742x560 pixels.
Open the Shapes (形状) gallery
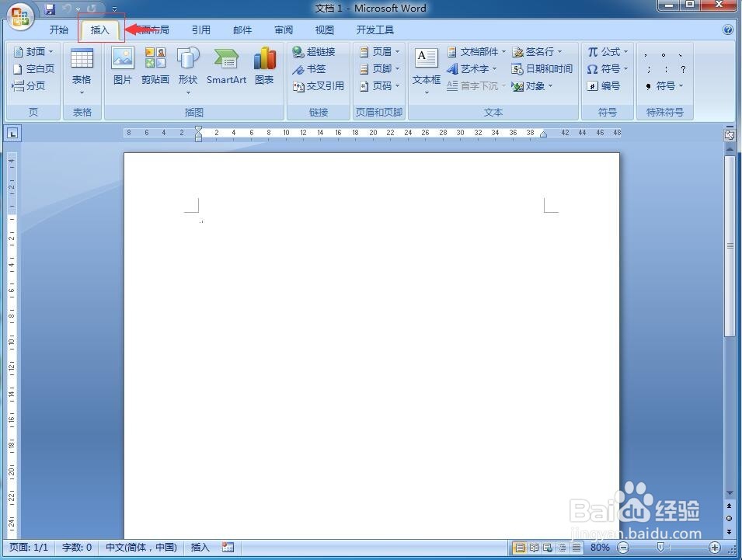[x=188, y=71]
